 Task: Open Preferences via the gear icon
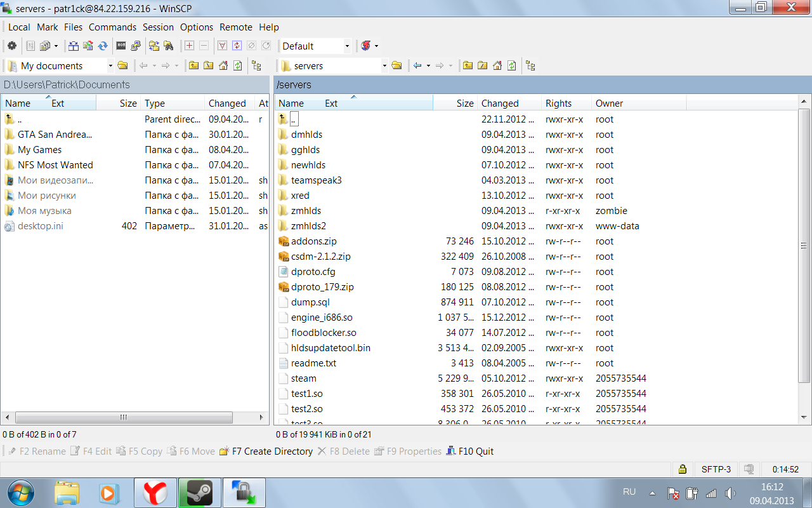tap(11, 46)
